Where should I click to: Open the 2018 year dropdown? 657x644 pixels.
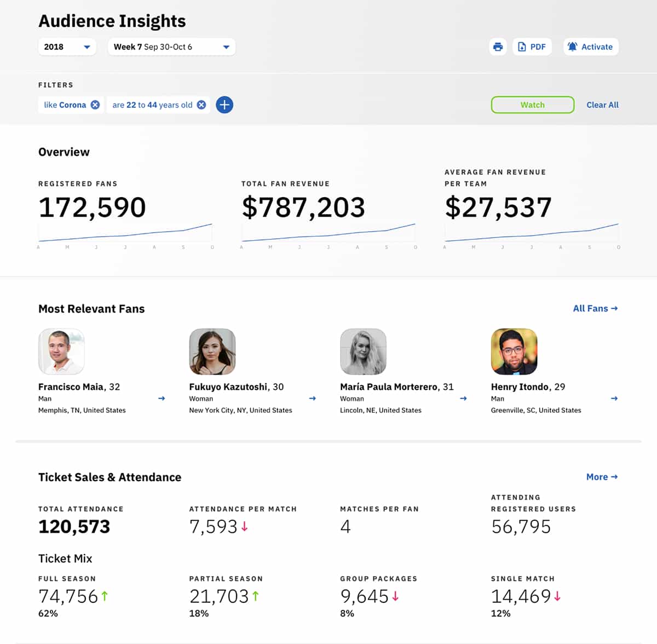coord(67,47)
